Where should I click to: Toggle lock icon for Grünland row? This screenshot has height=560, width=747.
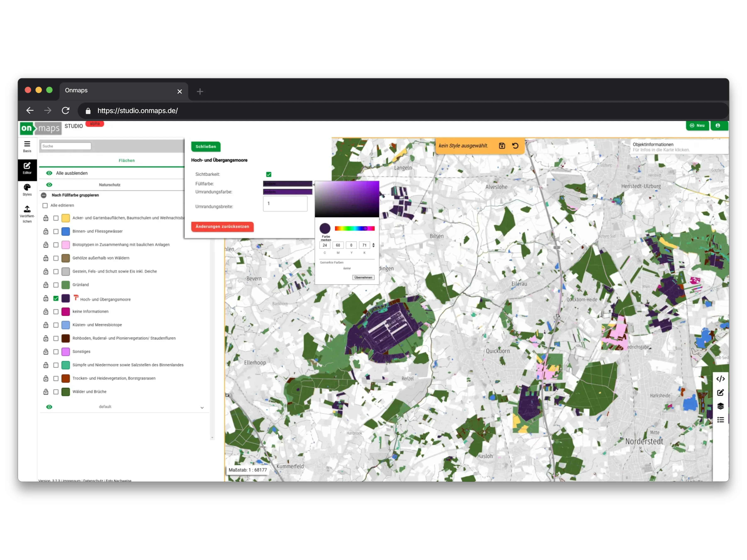click(46, 285)
